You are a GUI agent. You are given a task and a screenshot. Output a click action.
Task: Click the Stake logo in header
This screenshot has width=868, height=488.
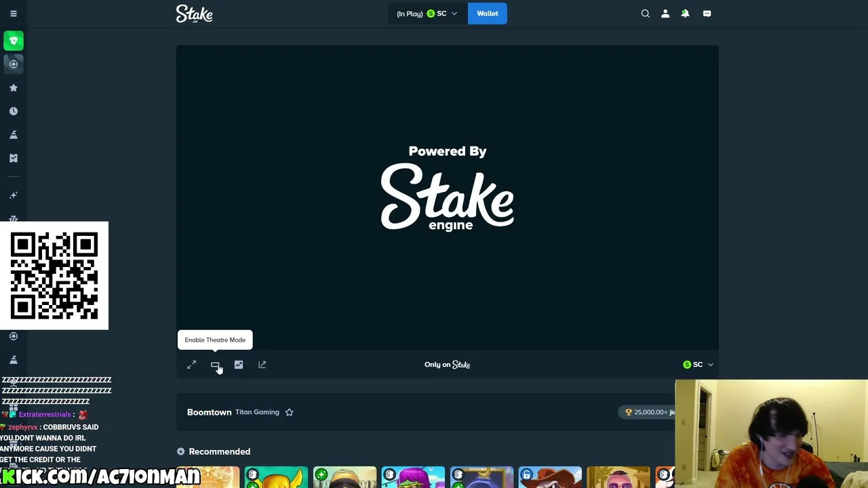(195, 14)
